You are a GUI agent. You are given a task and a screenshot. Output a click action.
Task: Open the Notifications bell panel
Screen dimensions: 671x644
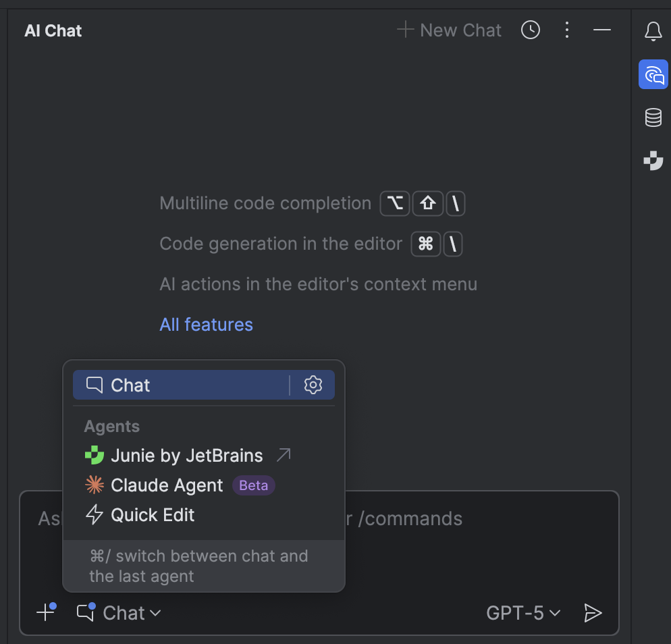653,32
